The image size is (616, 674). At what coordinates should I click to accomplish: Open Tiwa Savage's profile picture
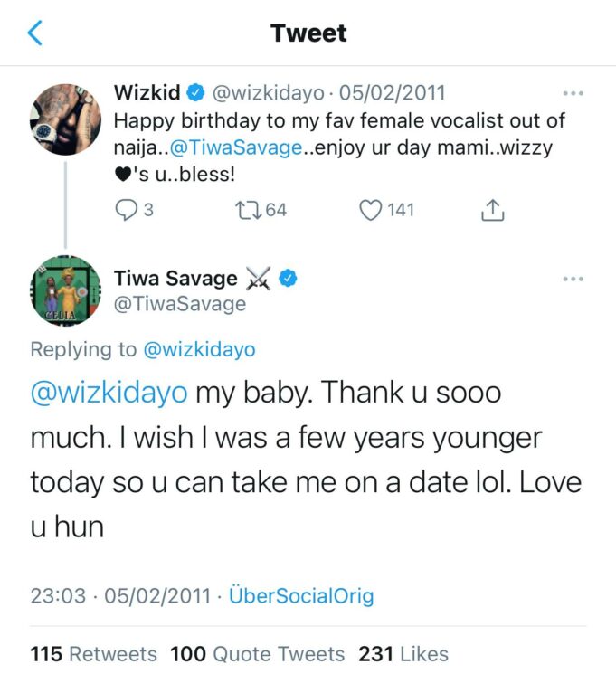click(64, 290)
